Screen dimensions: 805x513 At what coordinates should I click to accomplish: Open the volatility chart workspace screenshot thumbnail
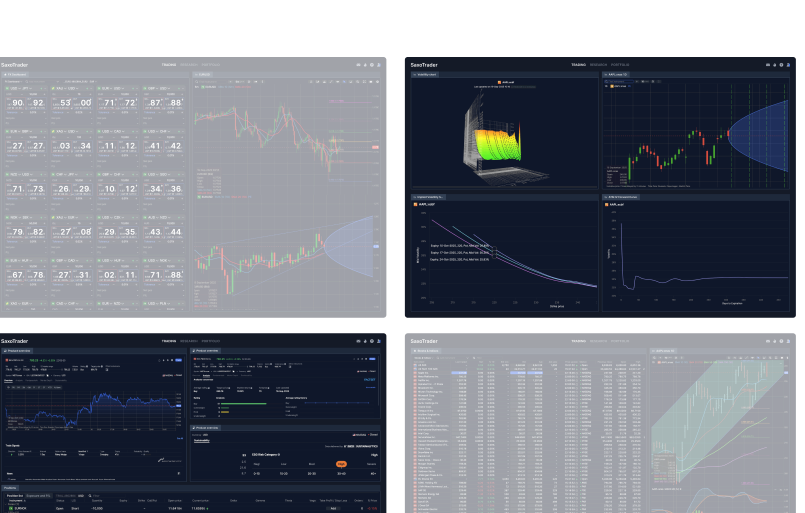click(x=600, y=187)
